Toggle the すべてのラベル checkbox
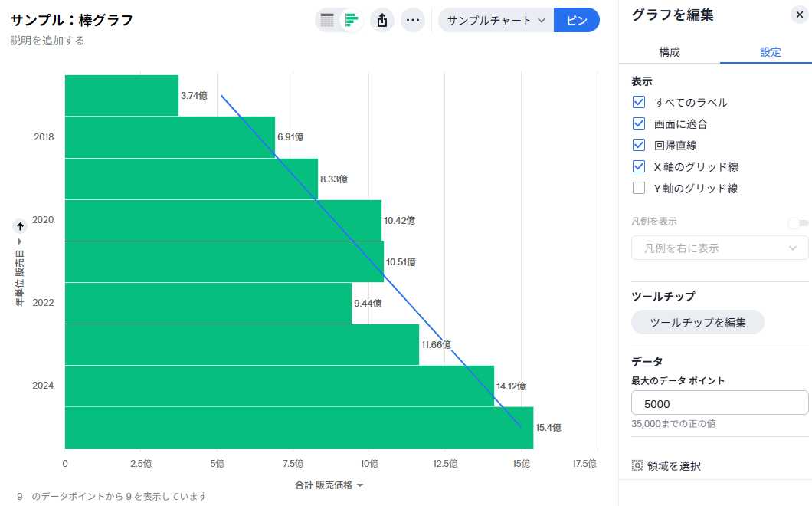Image resolution: width=812 pixels, height=506 pixels. tap(639, 102)
